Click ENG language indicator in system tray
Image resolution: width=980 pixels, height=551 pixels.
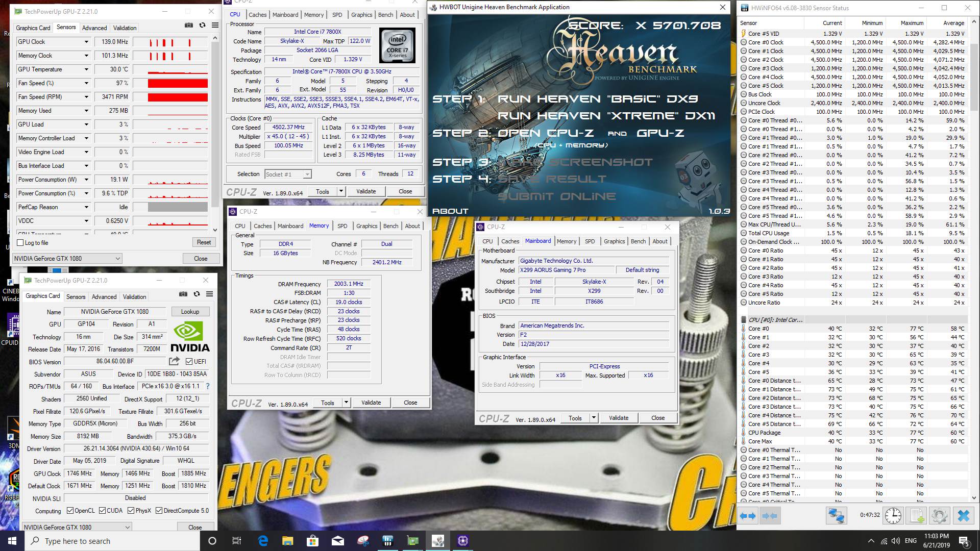click(x=911, y=541)
